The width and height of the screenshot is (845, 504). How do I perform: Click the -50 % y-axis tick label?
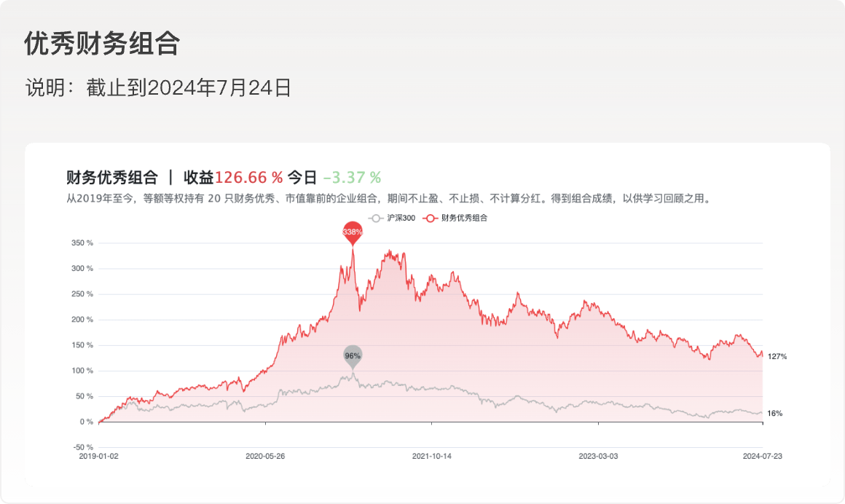pyautogui.click(x=82, y=447)
